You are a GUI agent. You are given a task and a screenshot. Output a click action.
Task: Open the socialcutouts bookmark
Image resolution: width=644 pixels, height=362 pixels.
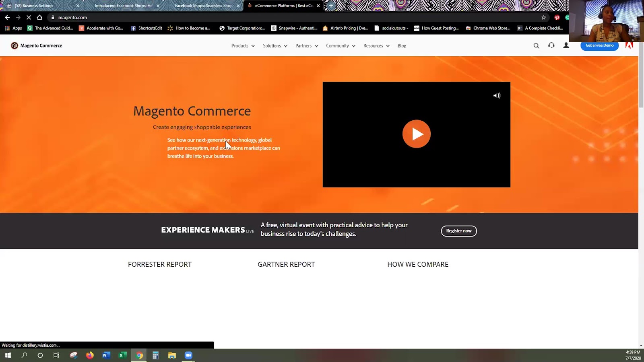(391, 28)
